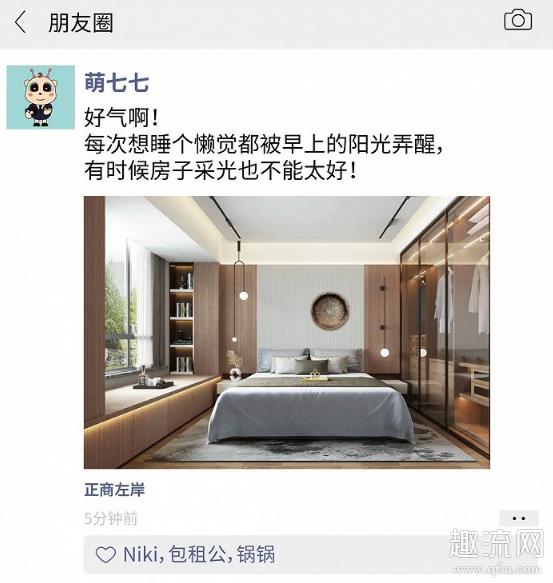This screenshot has width=553, height=583.
Task: Open the bedroom photo
Action: [x=287, y=332]
